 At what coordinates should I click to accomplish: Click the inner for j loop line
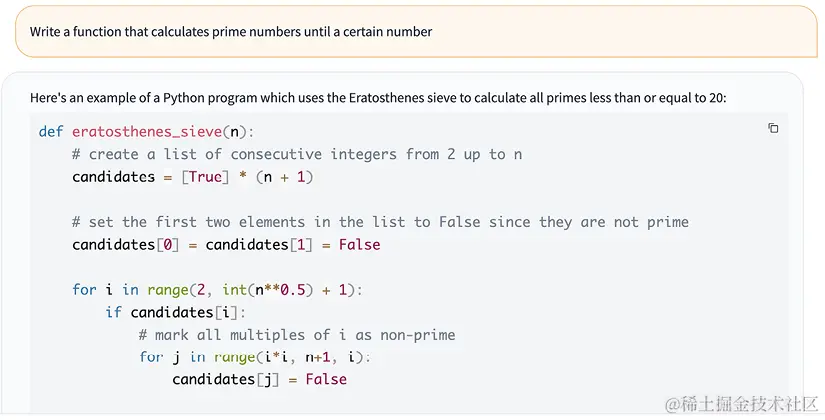click(255, 357)
